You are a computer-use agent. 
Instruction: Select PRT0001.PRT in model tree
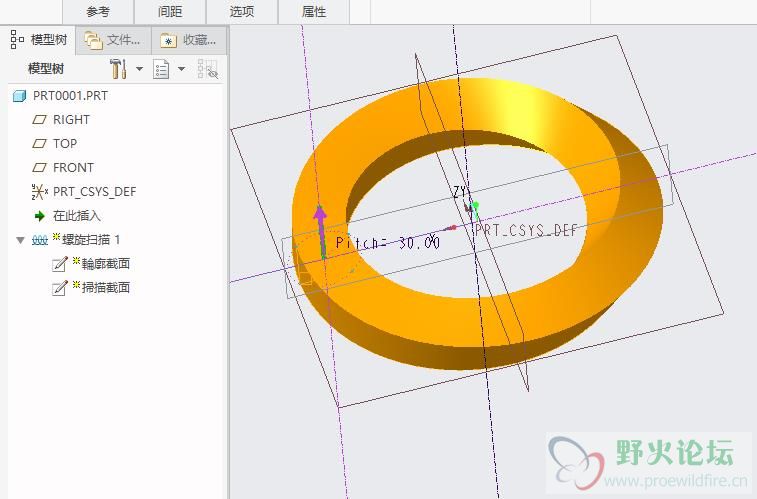click(x=70, y=96)
